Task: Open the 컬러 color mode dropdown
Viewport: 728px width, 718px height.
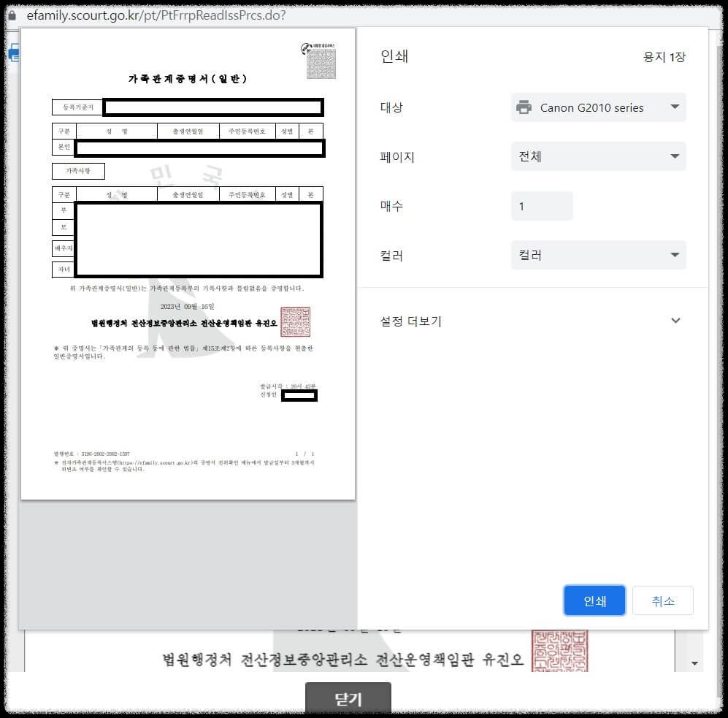Action: coord(597,255)
